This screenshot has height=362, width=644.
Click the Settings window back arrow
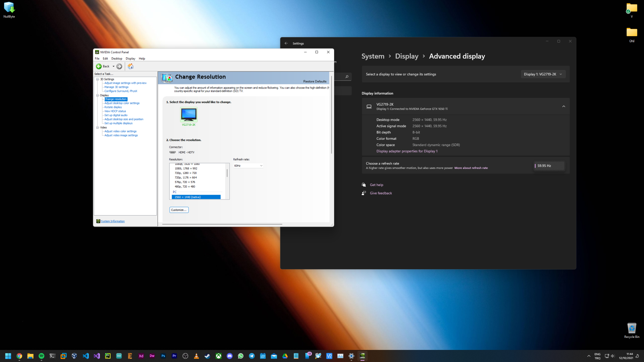286,43
